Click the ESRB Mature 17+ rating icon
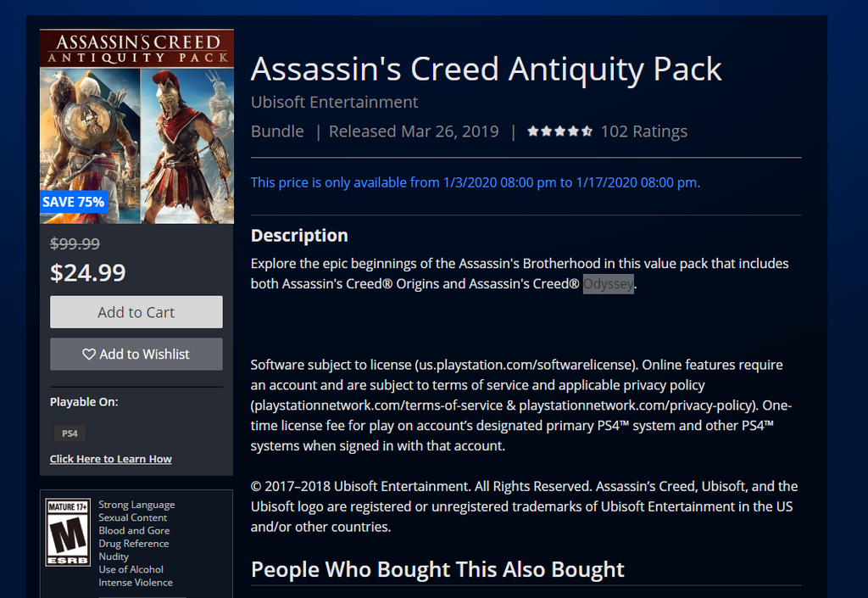Image resolution: width=868 pixels, height=598 pixels. pos(68,532)
